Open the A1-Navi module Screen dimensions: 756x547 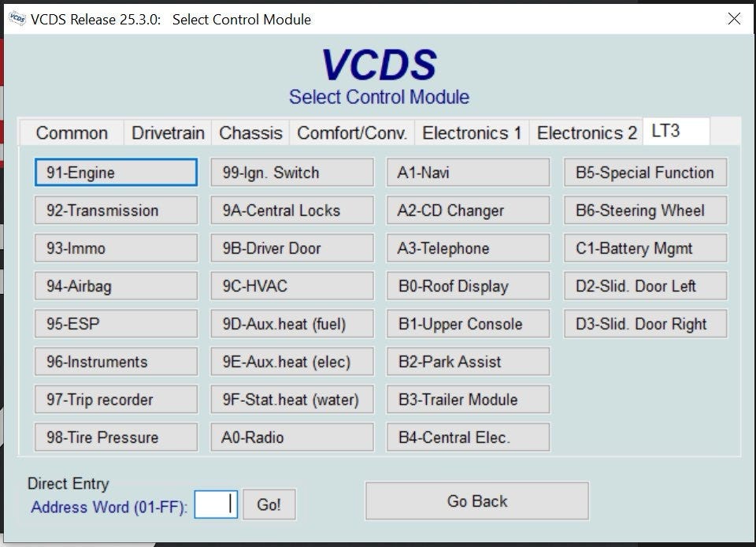468,172
